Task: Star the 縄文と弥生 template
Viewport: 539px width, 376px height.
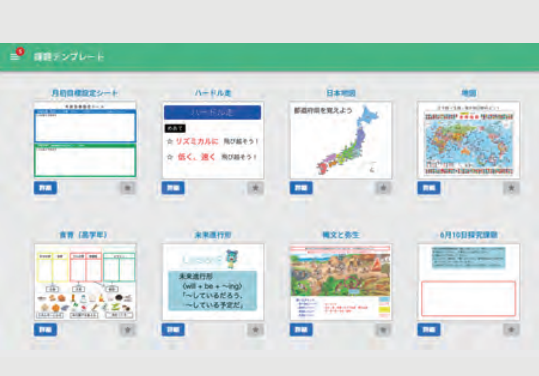Action: pyautogui.click(x=383, y=330)
